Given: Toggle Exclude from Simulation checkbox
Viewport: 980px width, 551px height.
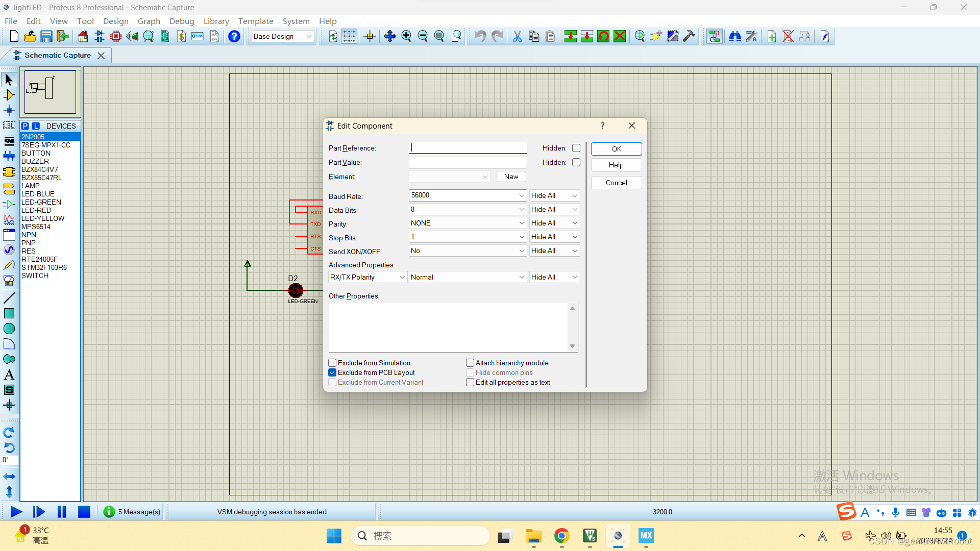Looking at the screenshot, I should pos(332,363).
